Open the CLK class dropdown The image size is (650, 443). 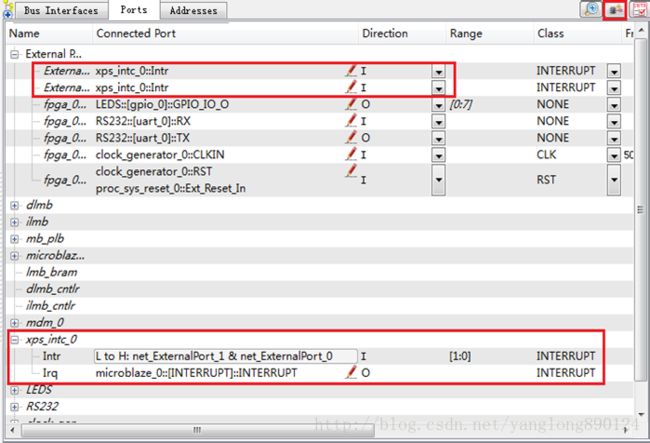pos(614,155)
